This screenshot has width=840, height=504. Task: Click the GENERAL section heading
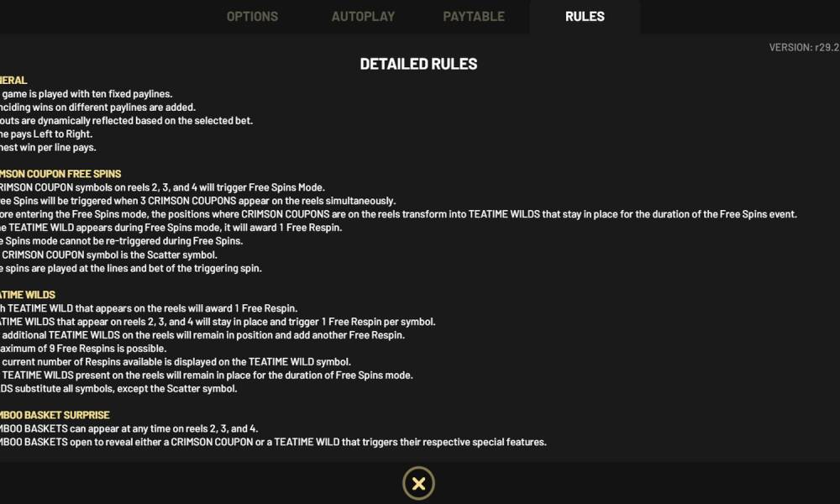pyautogui.click(x=14, y=81)
